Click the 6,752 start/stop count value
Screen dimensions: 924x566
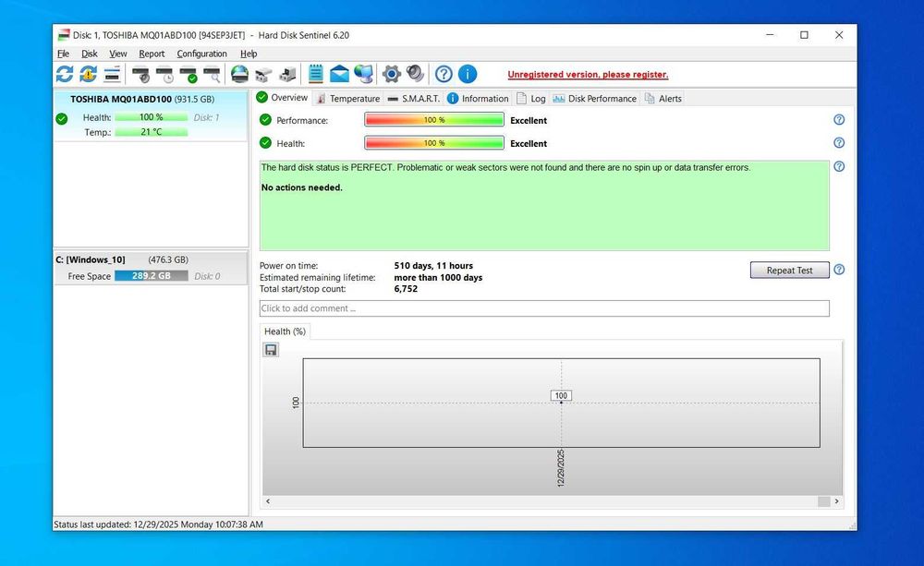click(x=406, y=289)
